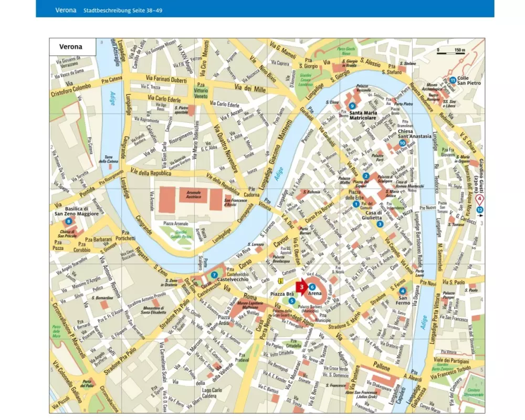Select the red number 3 flag marker
This screenshot has height=420, width=525.
301,287
